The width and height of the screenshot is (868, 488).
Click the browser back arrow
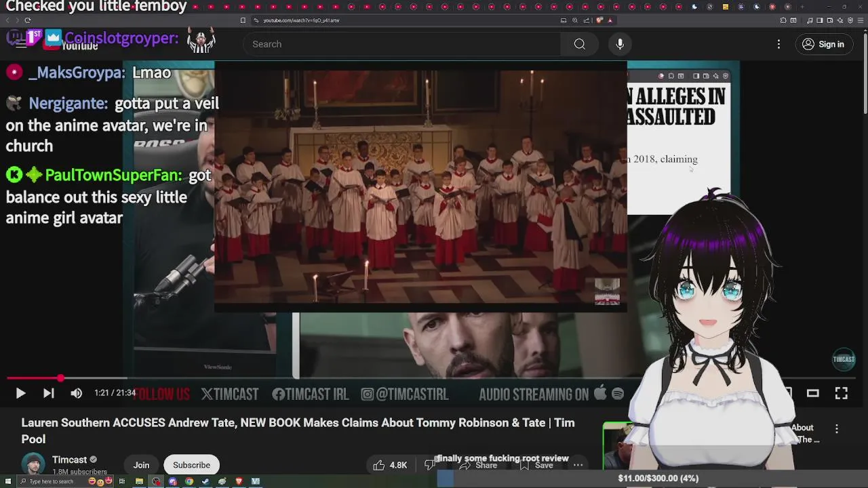pyautogui.click(x=8, y=20)
